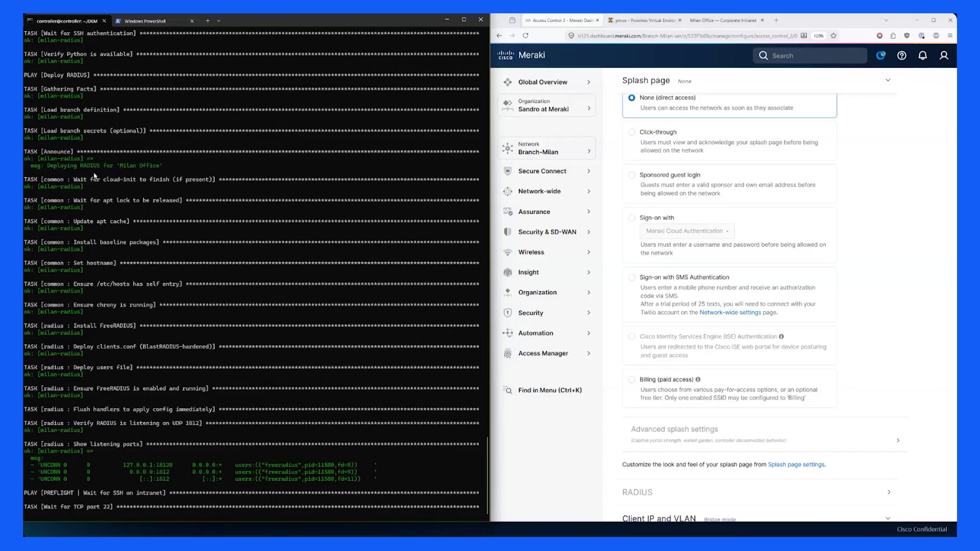This screenshot has width=980, height=551.
Task: Open the Splash page settings link
Action: point(796,464)
